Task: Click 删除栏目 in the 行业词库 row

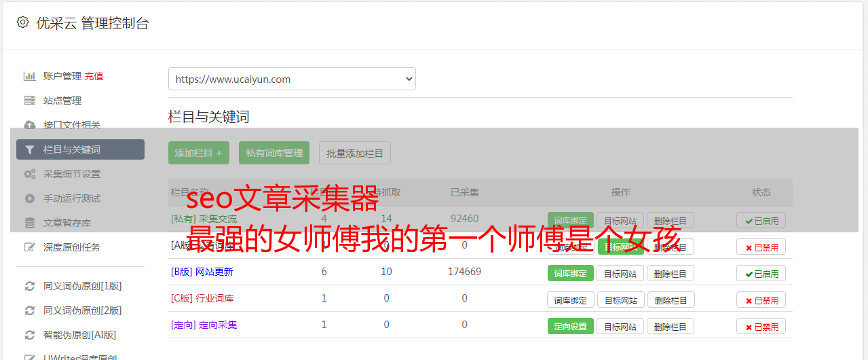Action: (x=671, y=300)
